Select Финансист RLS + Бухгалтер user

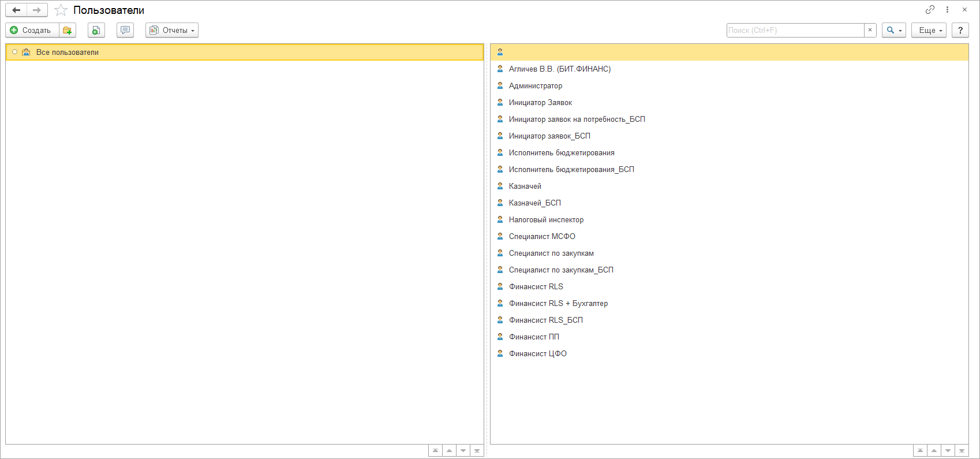[730, 303]
